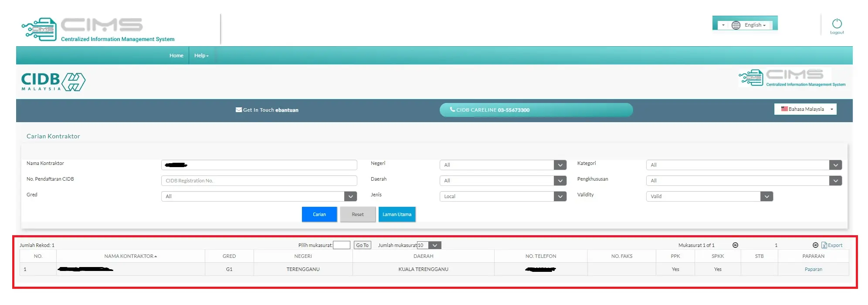Click the Go To page button
868x305 pixels.
(362, 245)
